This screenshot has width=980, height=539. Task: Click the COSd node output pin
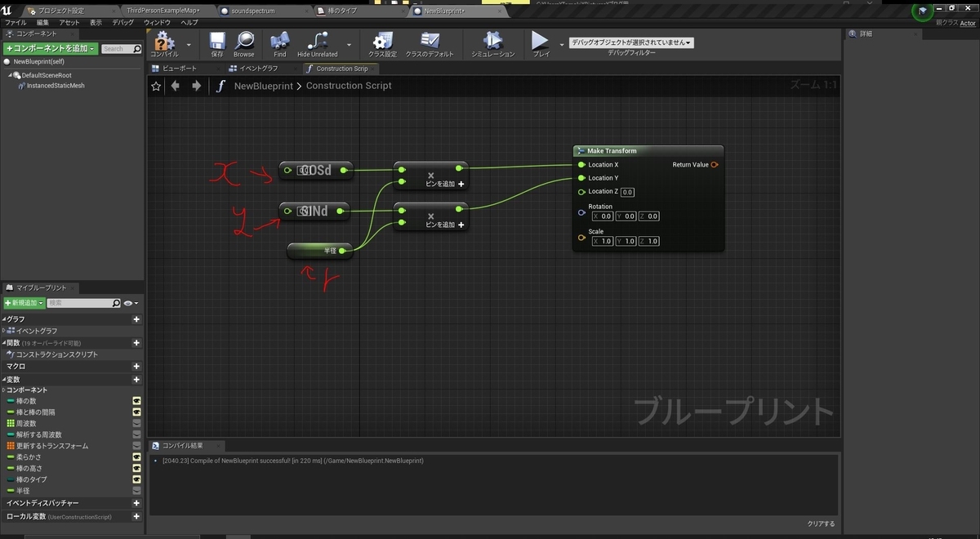[344, 170]
